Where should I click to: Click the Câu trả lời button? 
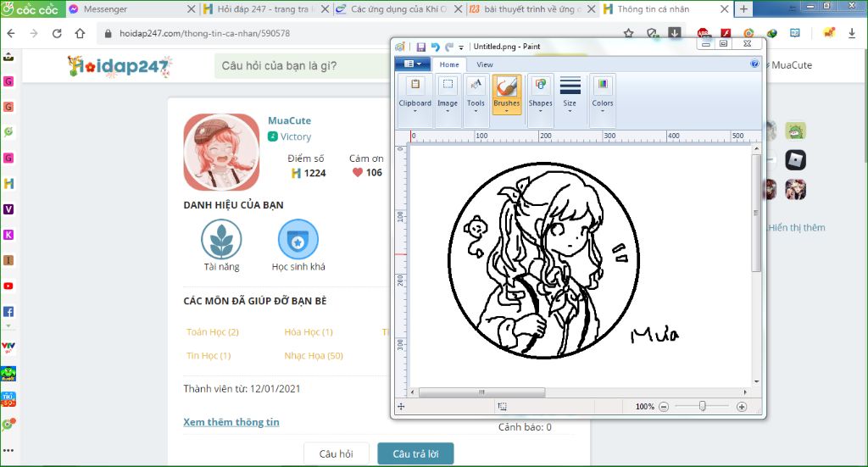coord(415,453)
